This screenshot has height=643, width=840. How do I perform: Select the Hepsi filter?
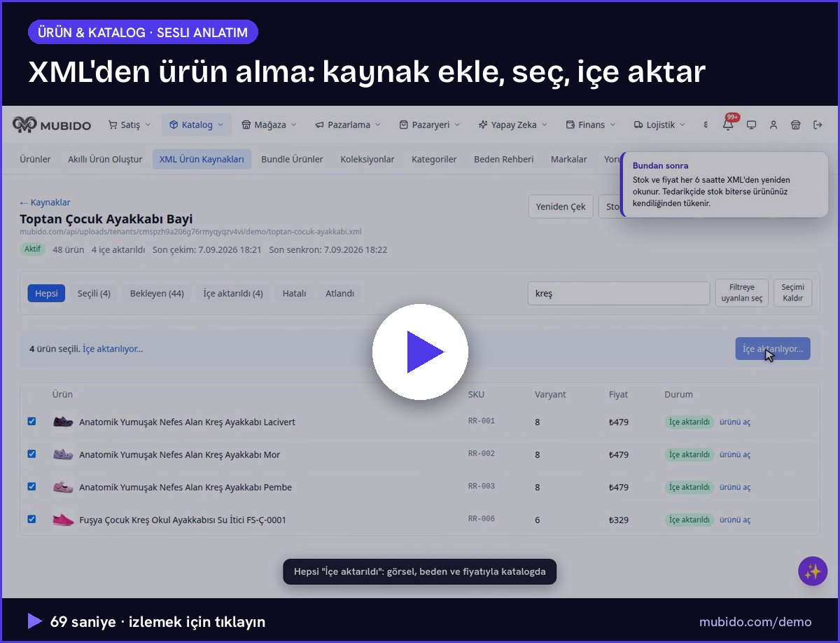[x=46, y=293]
